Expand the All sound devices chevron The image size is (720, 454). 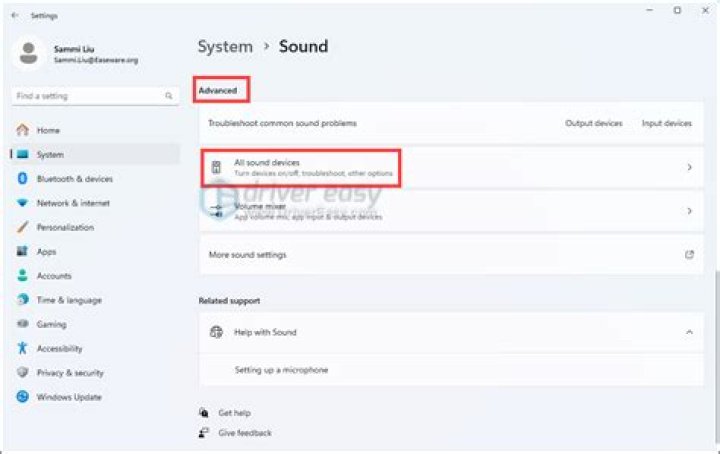pyautogui.click(x=689, y=168)
